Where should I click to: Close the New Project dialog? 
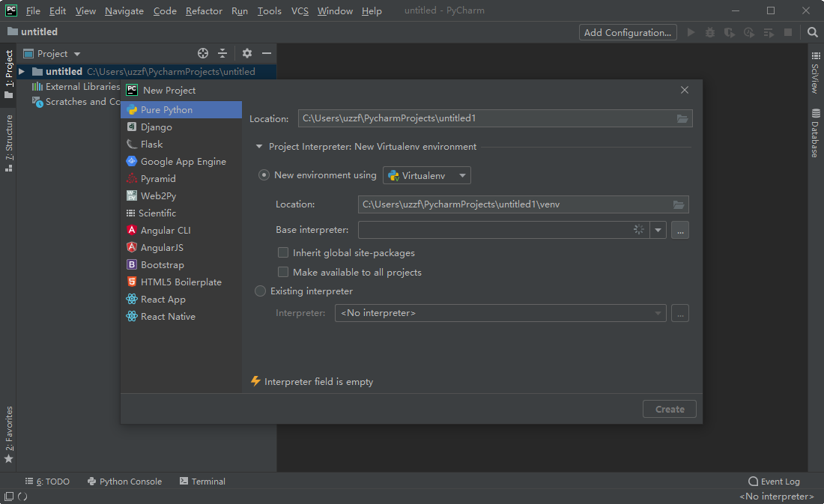684,90
